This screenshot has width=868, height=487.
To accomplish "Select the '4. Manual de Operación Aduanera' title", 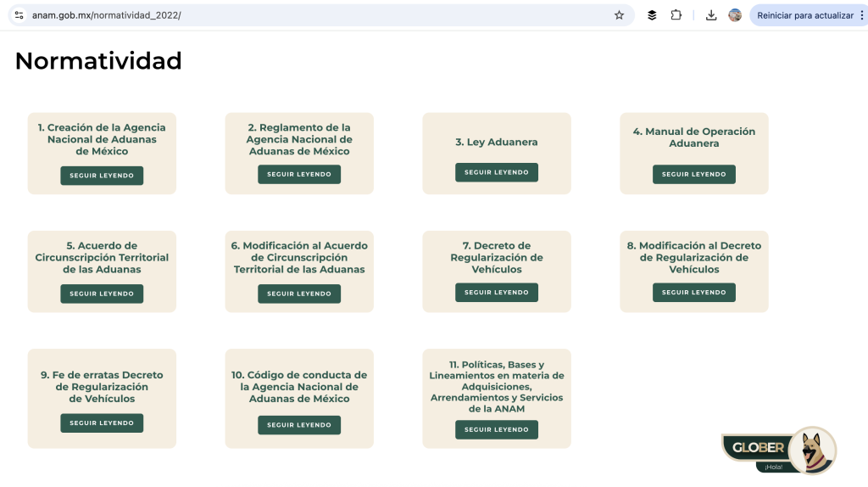I will coord(694,137).
